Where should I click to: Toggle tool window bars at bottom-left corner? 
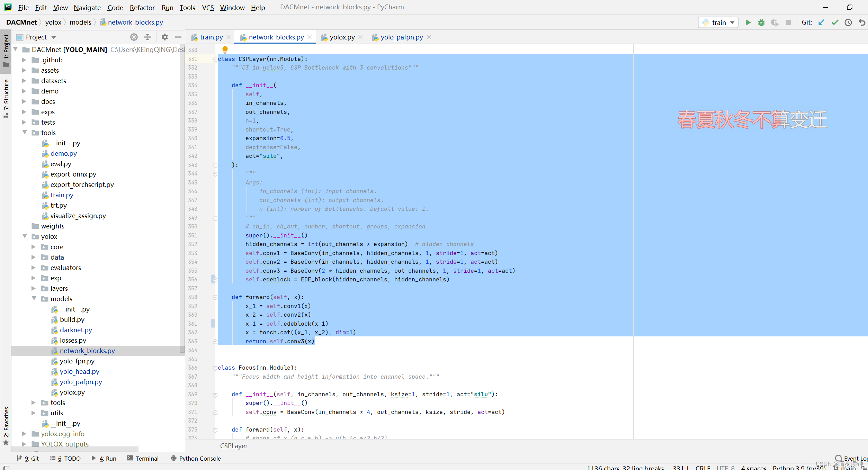(x=6, y=468)
